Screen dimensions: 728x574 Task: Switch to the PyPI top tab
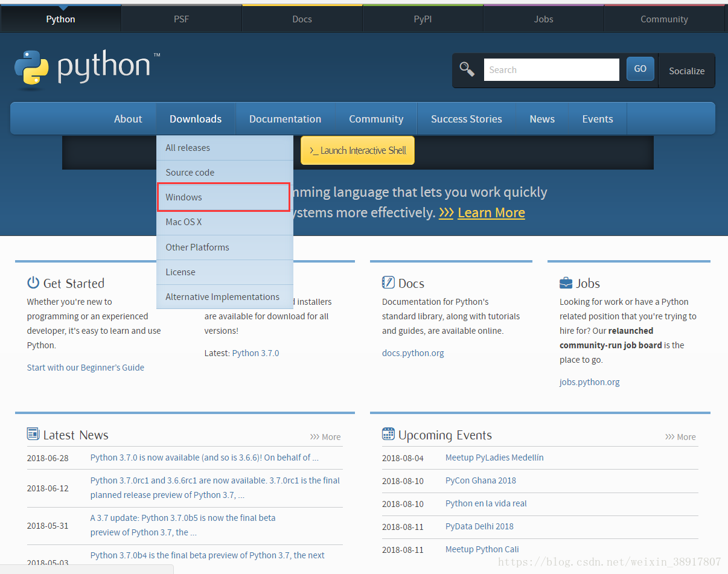click(x=423, y=19)
